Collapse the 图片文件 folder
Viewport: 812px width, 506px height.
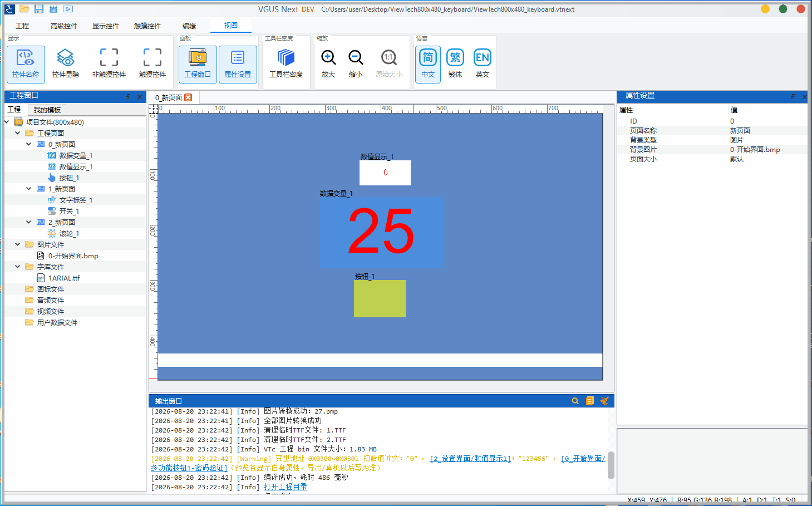(18, 244)
